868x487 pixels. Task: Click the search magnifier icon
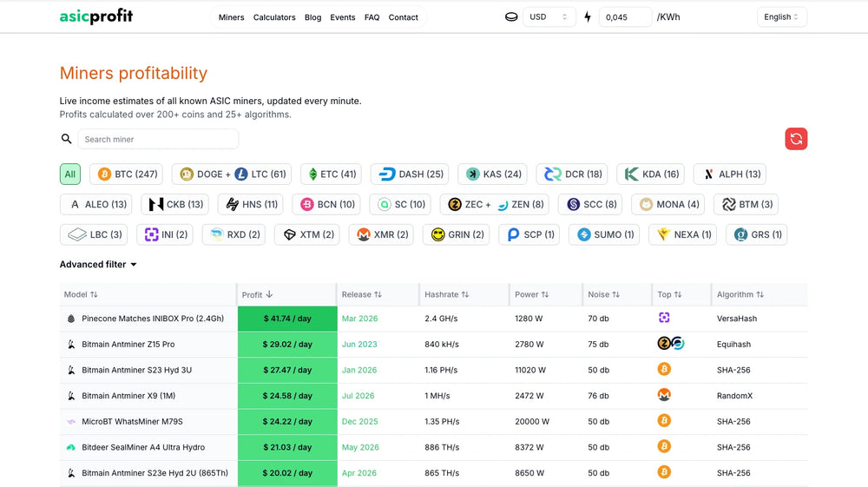[66, 139]
